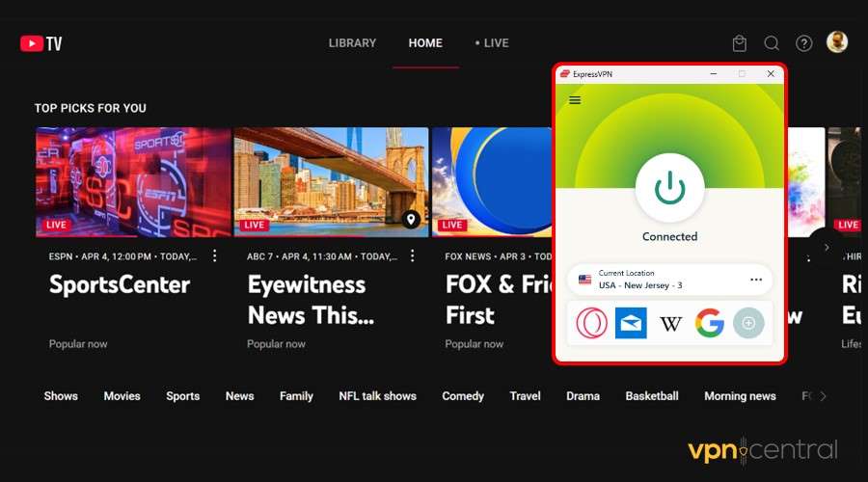Screen dimensions: 868x482
Task: Click the YouTube TV logo
Action: coord(41,43)
